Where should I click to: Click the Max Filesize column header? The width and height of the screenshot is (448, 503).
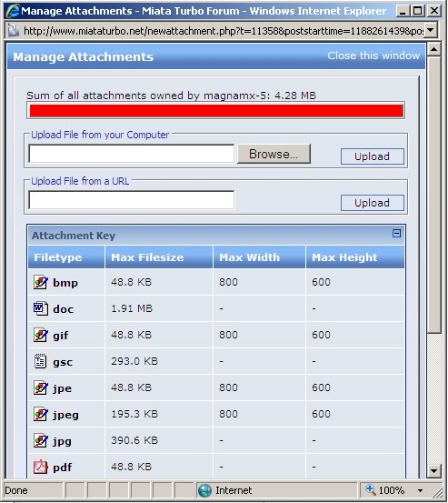tap(159, 257)
